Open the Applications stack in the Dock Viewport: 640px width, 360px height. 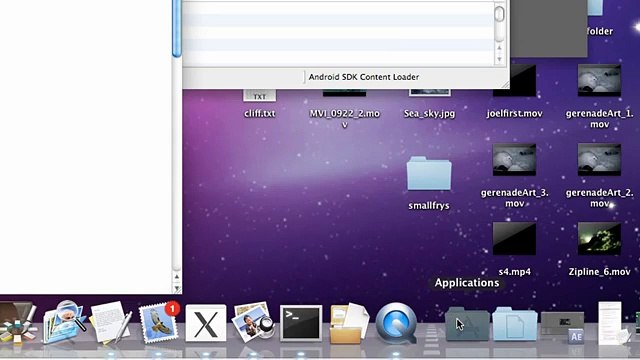(467, 324)
